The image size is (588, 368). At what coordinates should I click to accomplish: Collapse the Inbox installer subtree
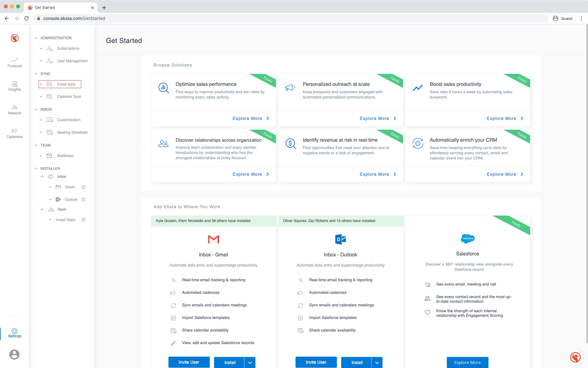click(x=42, y=177)
